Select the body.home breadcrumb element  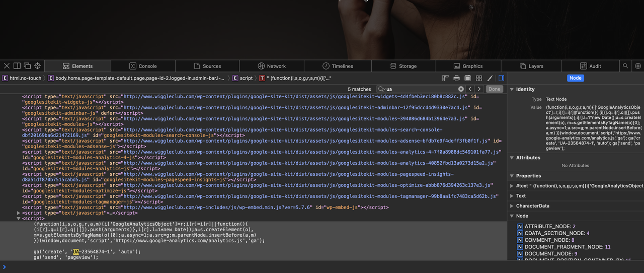click(137, 78)
